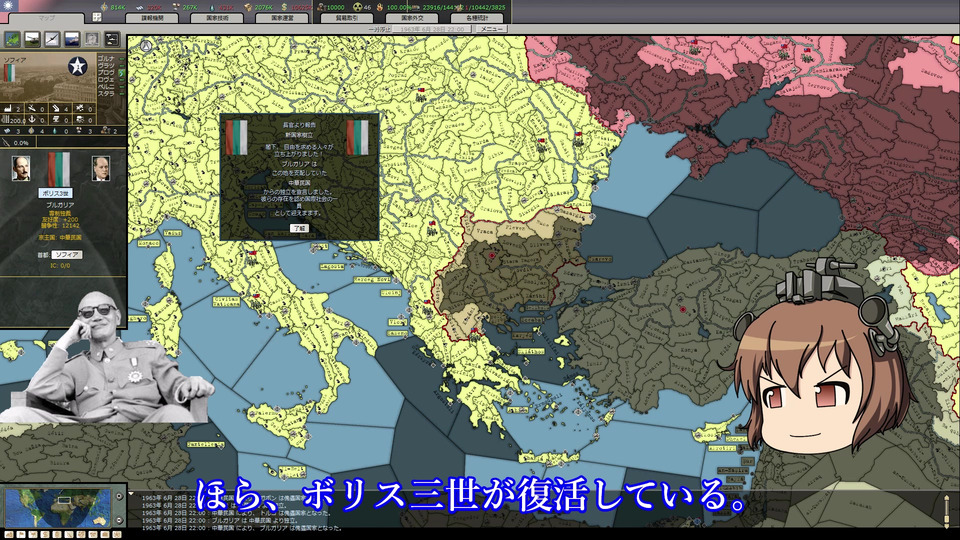The width and height of the screenshot is (960, 540).
Task: Select the naval units ship icon
Action: pos(72,39)
